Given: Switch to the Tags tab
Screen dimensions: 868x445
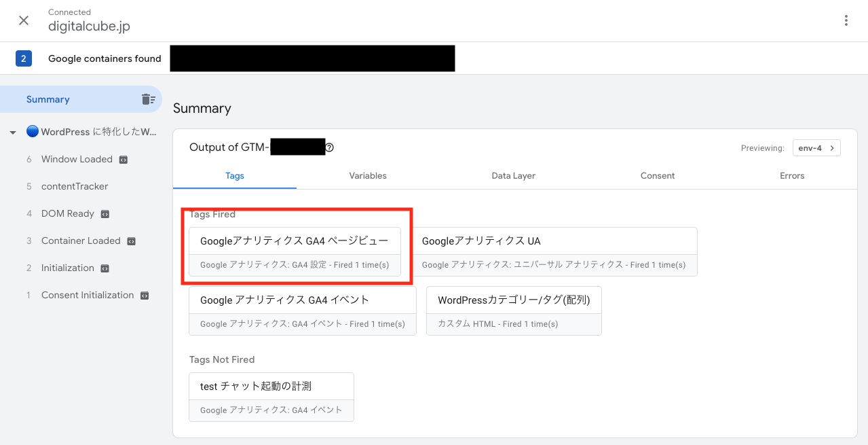Looking at the screenshot, I should [235, 176].
